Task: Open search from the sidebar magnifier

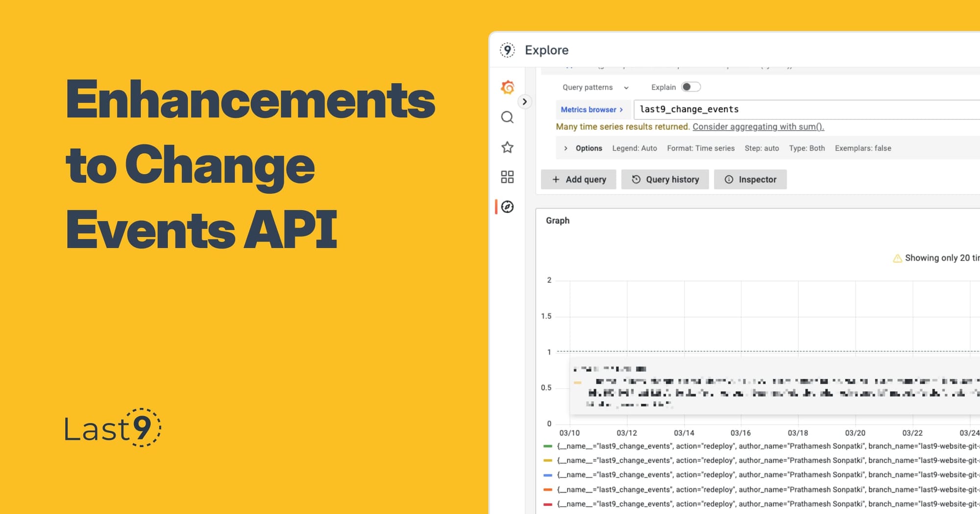Action: coord(507,117)
